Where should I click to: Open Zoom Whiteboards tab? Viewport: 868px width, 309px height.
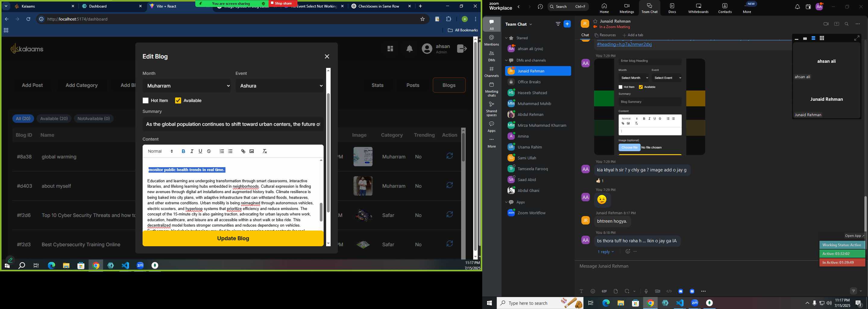coord(699,8)
